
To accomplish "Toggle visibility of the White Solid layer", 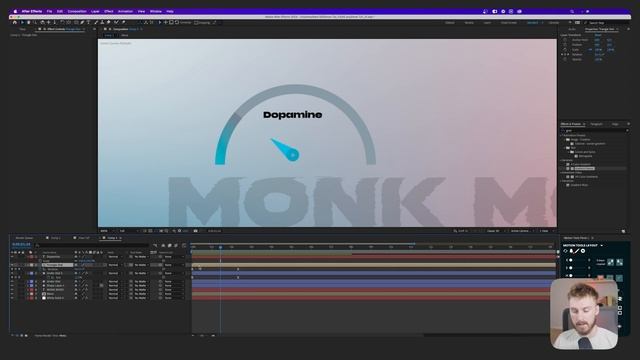I will [12, 298].
